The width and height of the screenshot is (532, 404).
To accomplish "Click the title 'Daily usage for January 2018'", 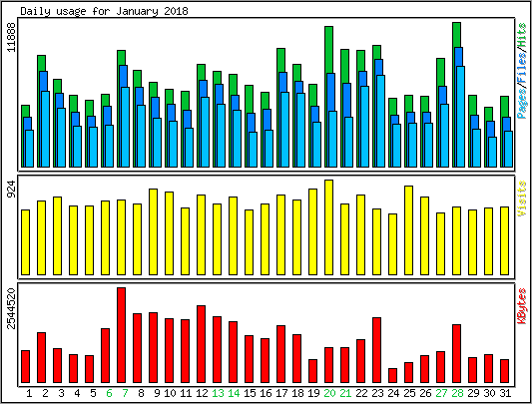I will point(104,11).
